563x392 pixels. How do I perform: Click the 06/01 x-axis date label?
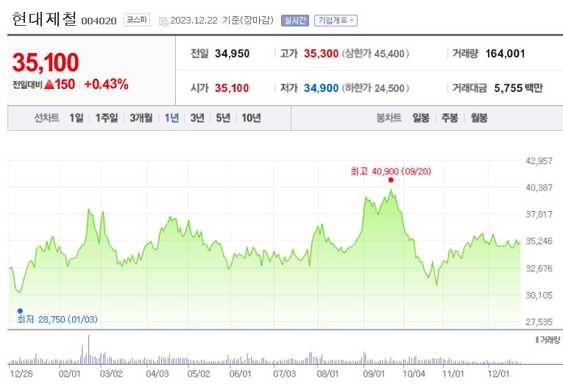point(240,374)
